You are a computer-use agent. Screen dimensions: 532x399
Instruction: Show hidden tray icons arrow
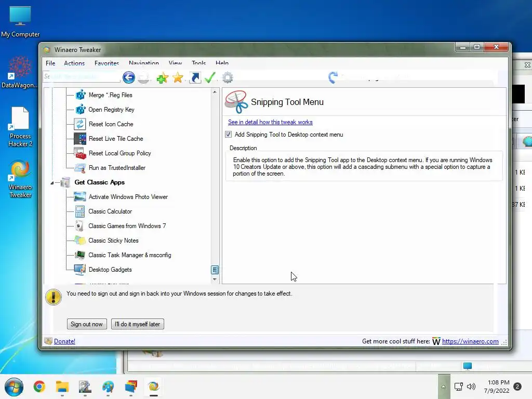click(444, 387)
